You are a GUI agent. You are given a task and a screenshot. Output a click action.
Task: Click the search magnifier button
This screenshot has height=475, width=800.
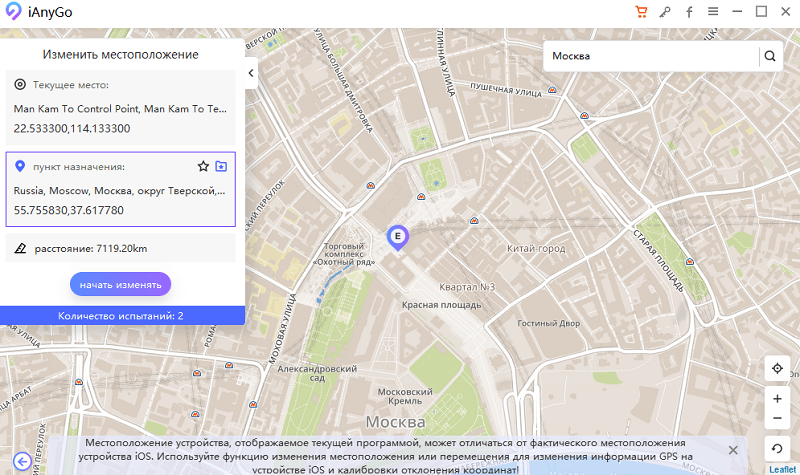coord(770,56)
